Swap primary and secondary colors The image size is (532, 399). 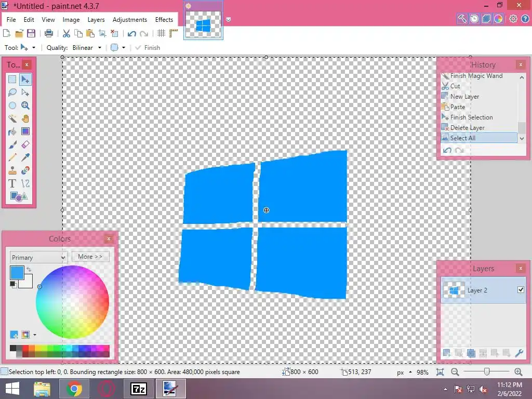click(29, 270)
